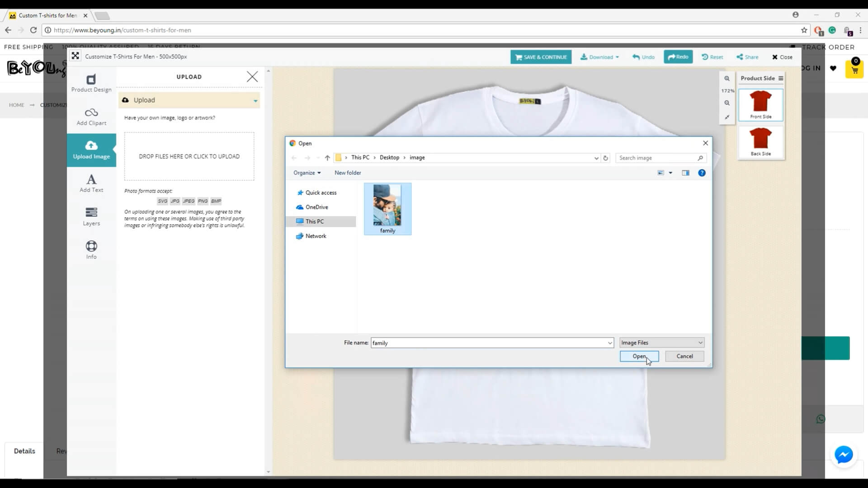The height and width of the screenshot is (488, 868).
Task: Close the Upload panel with X
Action: pos(252,77)
